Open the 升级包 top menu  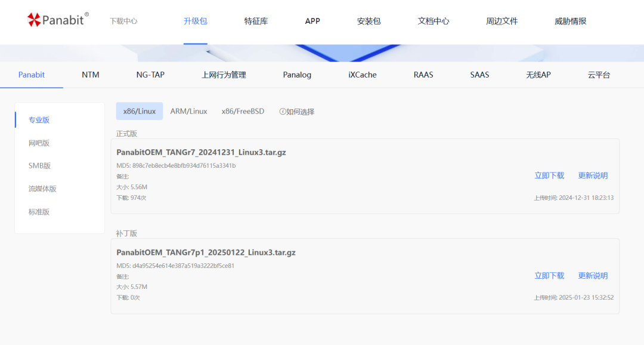(x=196, y=21)
